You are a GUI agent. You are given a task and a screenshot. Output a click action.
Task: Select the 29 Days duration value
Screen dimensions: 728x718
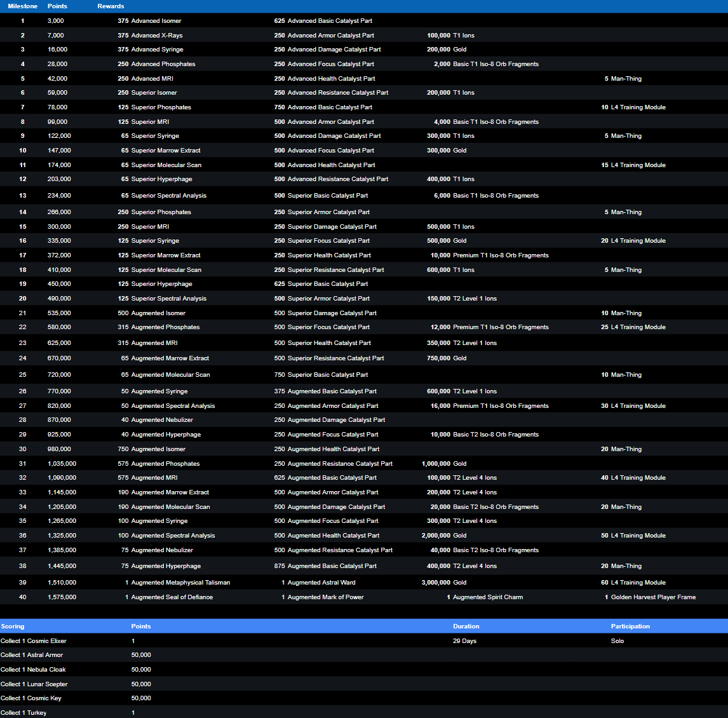464,641
